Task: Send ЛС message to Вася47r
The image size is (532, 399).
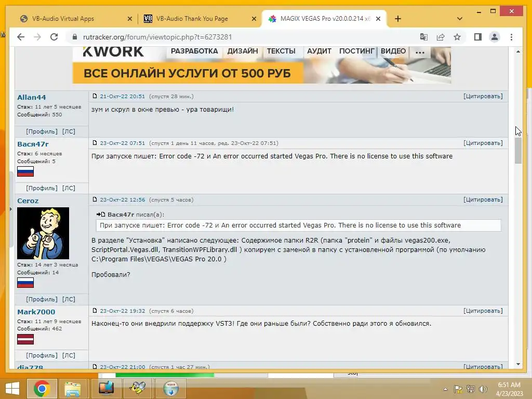Action: (69, 188)
